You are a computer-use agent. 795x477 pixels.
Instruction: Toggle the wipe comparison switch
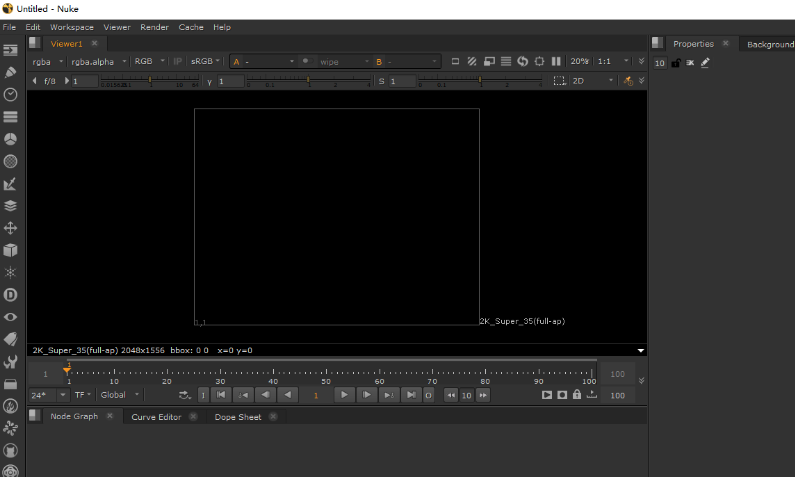coord(306,61)
